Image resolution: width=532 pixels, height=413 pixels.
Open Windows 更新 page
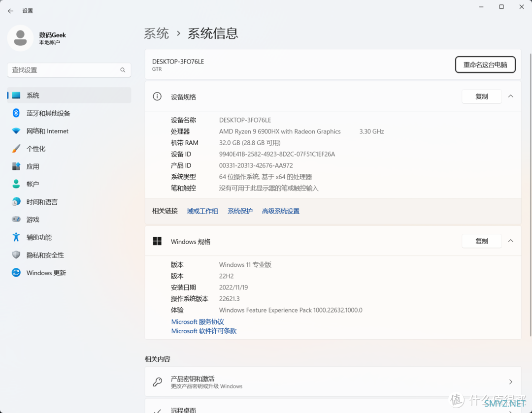point(69,273)
